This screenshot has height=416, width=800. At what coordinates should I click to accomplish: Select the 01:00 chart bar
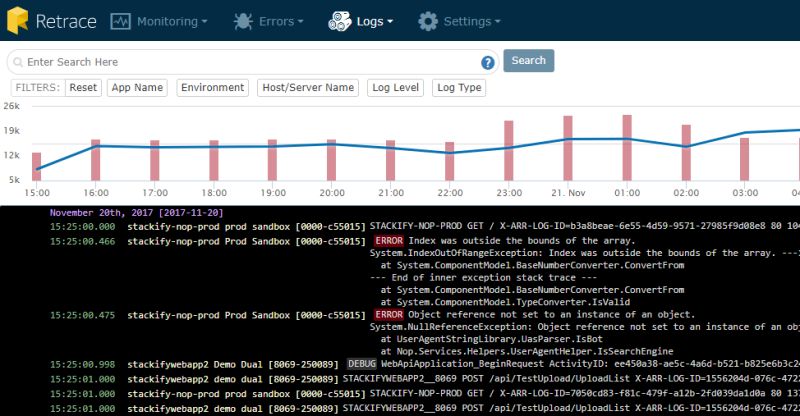(x=627, y=148)
